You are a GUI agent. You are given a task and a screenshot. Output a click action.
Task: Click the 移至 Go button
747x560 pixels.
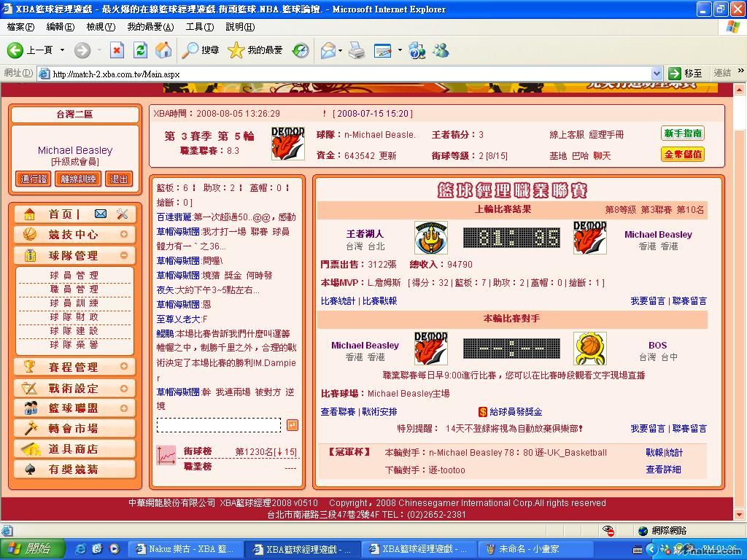686,74
